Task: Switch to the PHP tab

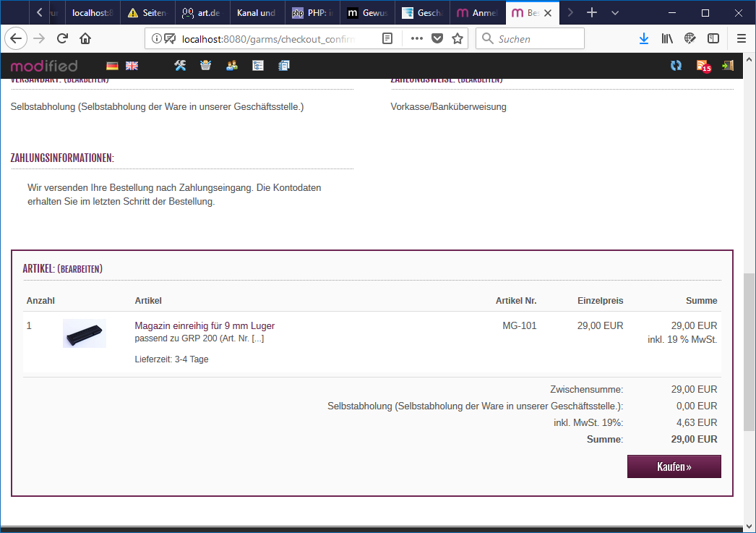Action: pos(312,13)
